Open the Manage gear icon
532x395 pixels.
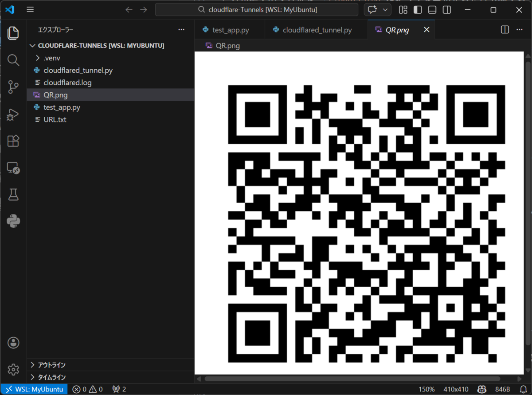pyautogui.click(x=13, y=369)
